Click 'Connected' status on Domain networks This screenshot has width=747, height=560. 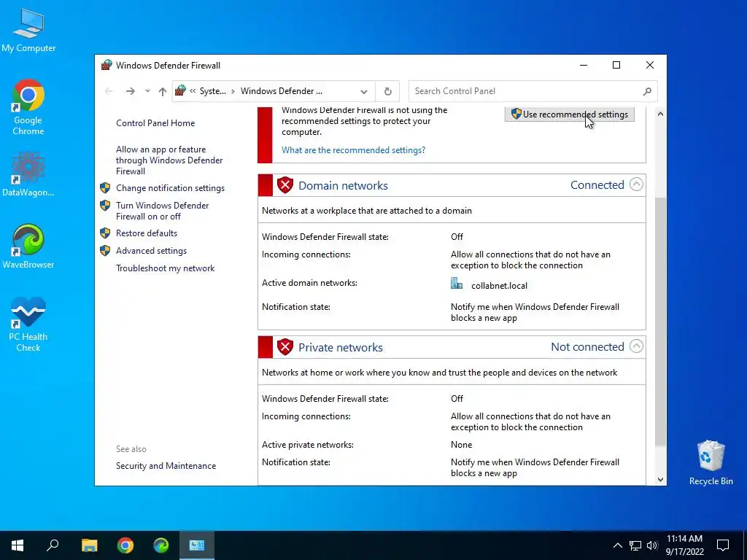tap(597, 184)
